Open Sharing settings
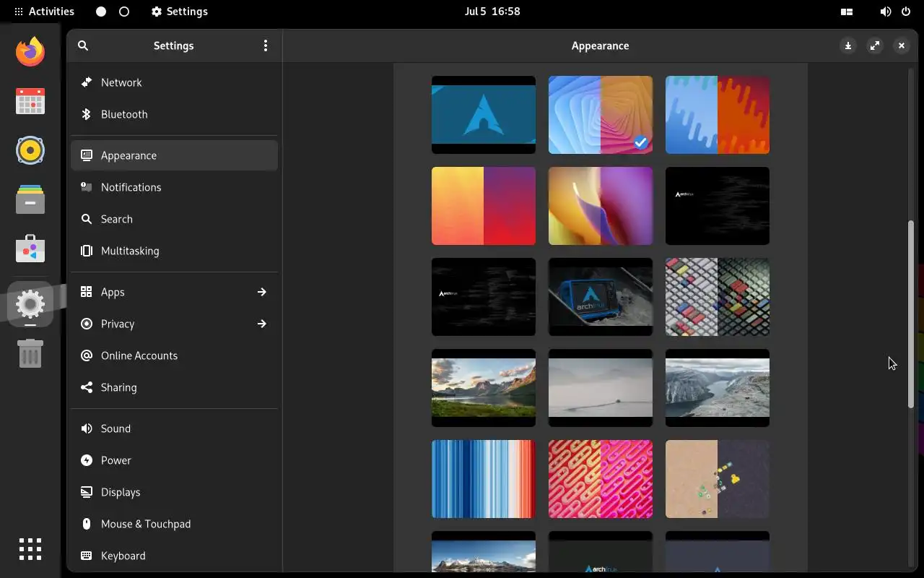The height and width of the screenshot is (578, 924). (174, 387)
